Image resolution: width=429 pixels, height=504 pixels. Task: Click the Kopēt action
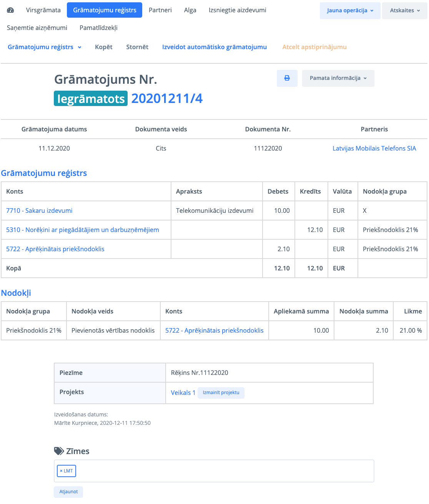pos(103,47)
